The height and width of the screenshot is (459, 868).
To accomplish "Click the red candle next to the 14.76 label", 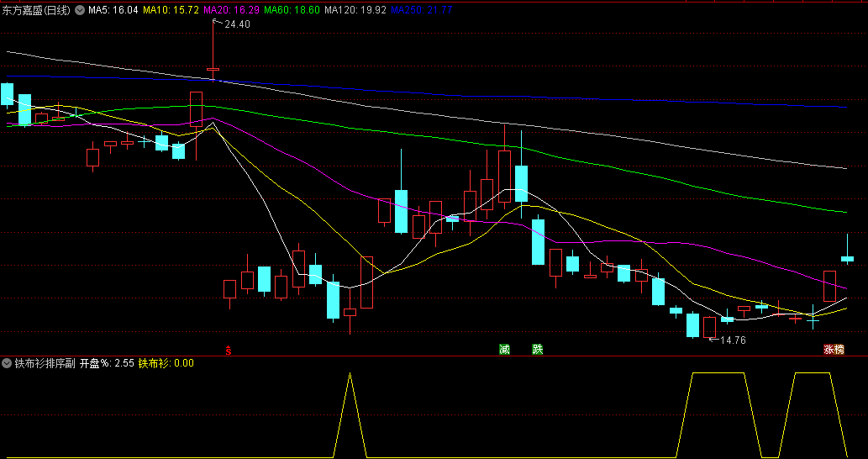I will [x=710, y=327].
